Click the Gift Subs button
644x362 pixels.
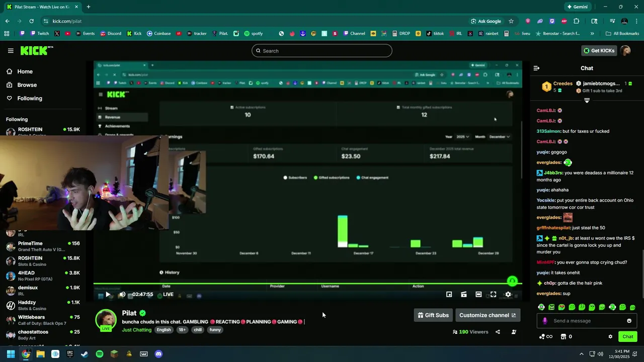pyautogui.click(x=433, y=315)
